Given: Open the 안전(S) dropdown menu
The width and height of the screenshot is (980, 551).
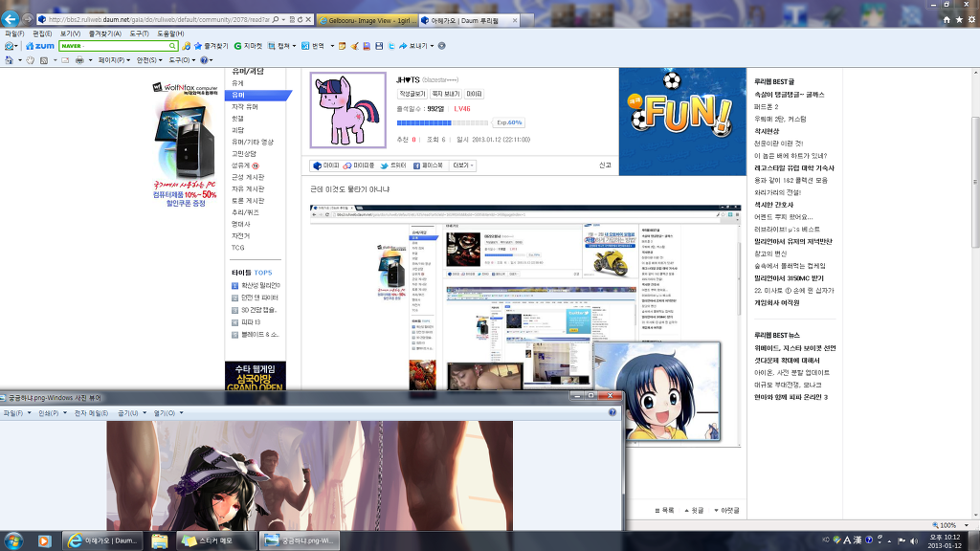Looking at the screenshot, I should pyautogui.click(x=148, y=60).
